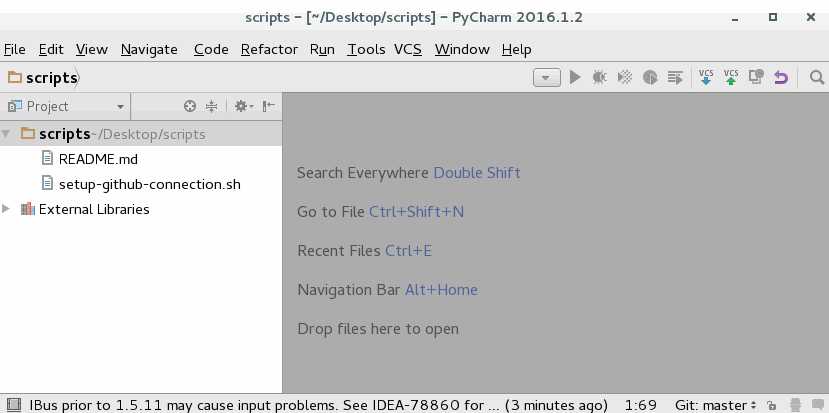Open Project panel gear settings menu
This screenshot has height=413, width=829.
pos(244,106)
